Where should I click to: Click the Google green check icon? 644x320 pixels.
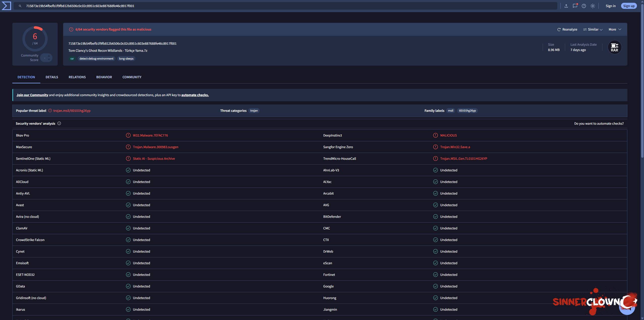click(x=436, y=286)
